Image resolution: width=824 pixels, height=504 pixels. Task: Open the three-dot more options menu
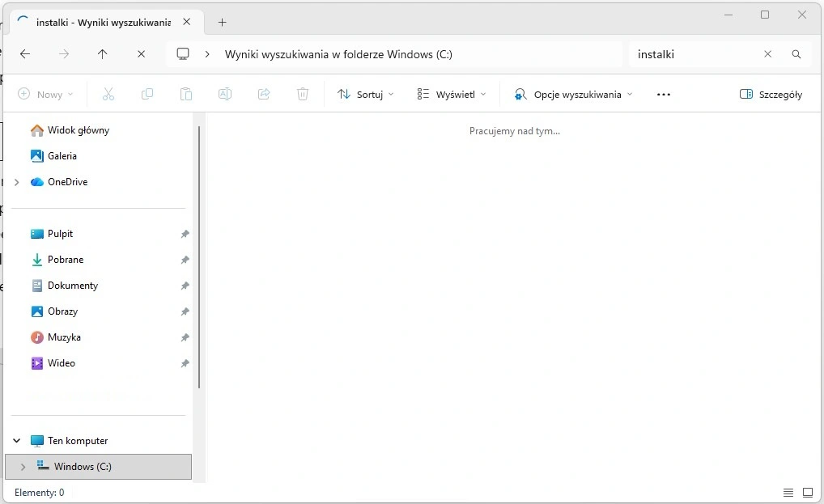pyautogui.click(x=664, y=95)
